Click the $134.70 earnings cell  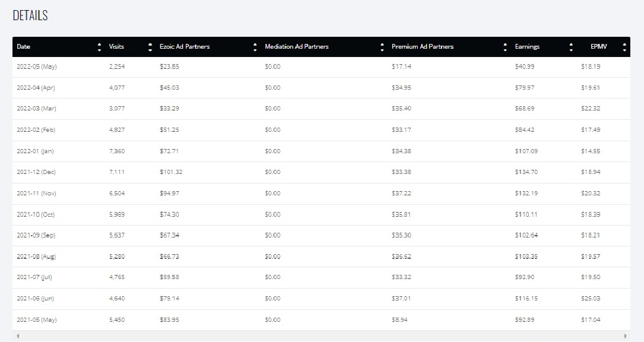pyautogui.click(x=526, y=172)
